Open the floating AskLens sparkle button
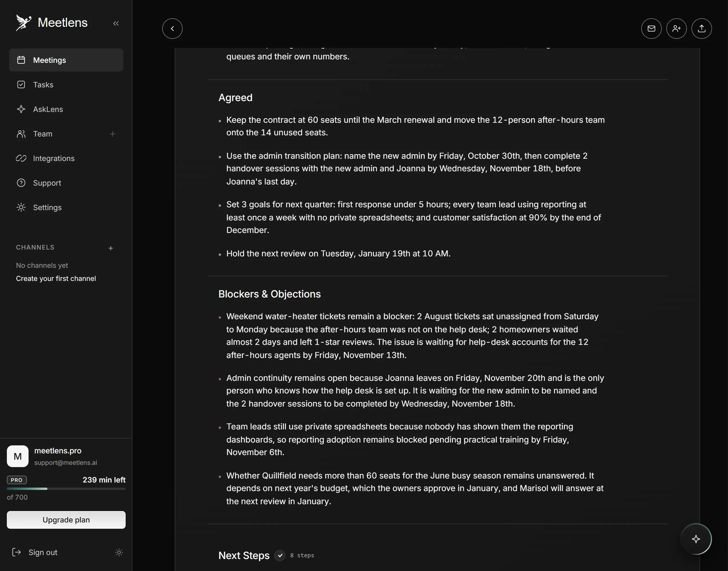 696,538
